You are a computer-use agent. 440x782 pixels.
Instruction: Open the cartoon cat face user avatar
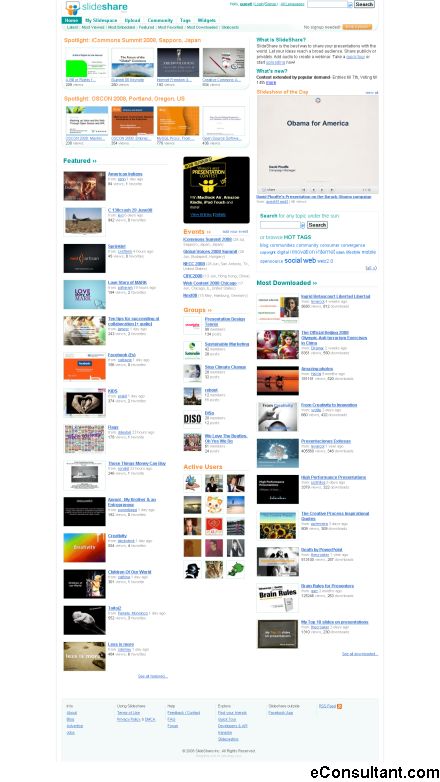coord(214,504)
